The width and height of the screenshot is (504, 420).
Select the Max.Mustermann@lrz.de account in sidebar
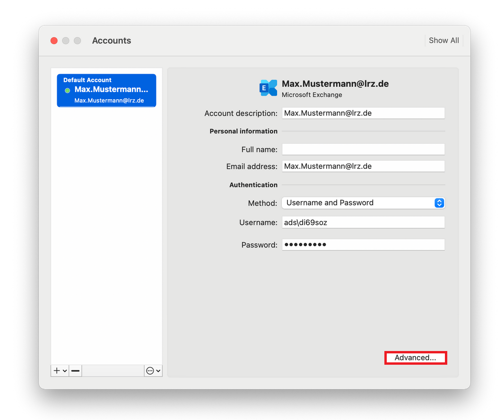pyautogui.click(x=106, y=90)
